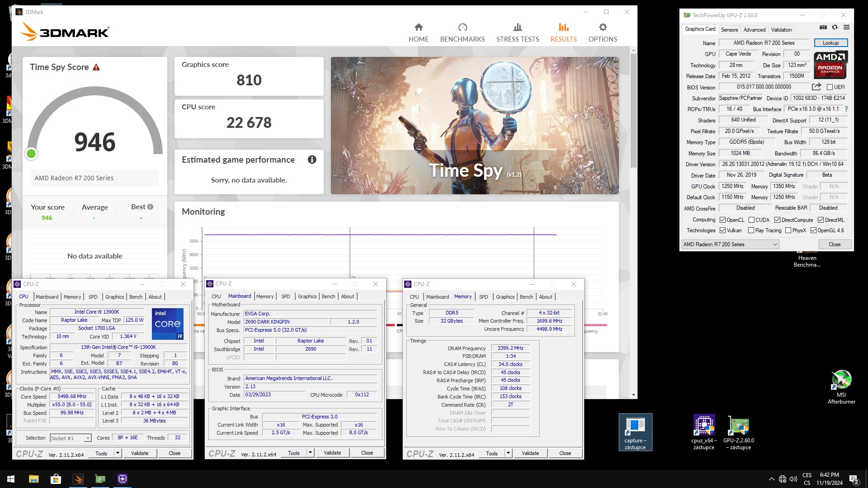Open the HOME section in 3DMark

418,33
